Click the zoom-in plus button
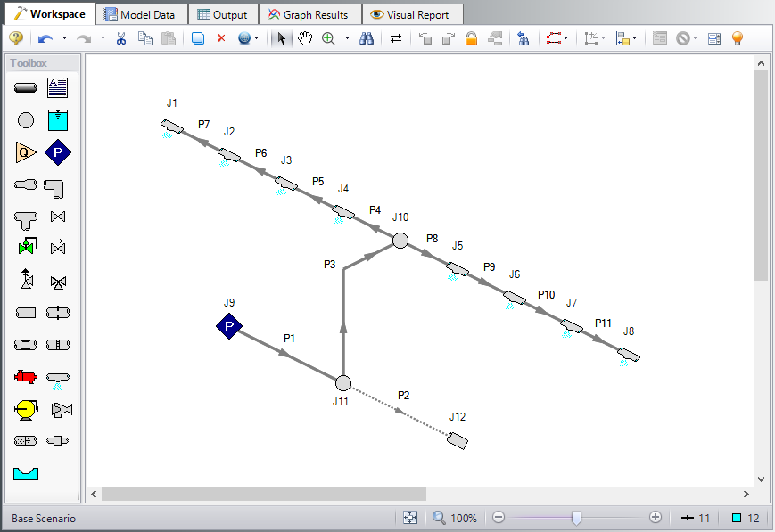The height and width of the screenshot is (532, 775). [x=655, y=518]
